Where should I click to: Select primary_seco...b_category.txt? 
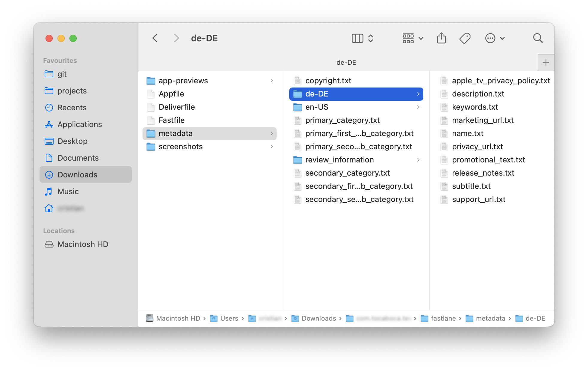tap(356, 147)
